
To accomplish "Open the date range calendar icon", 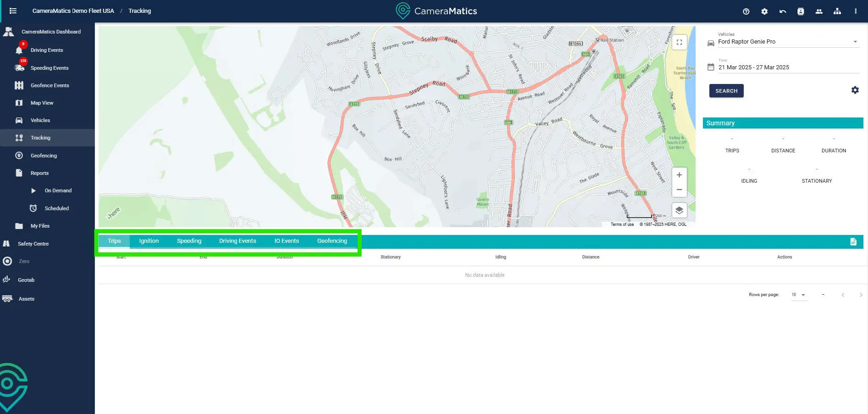I will [x=711, y=67].
